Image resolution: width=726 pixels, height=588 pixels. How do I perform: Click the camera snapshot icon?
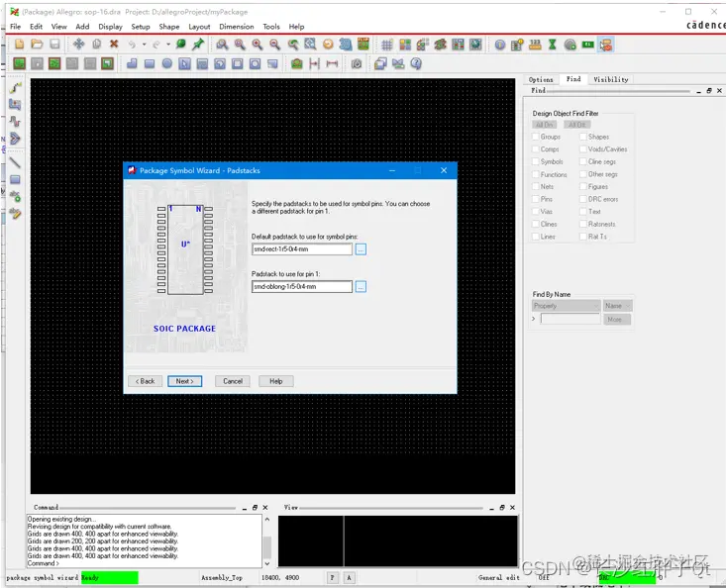(x=356, y=63)
